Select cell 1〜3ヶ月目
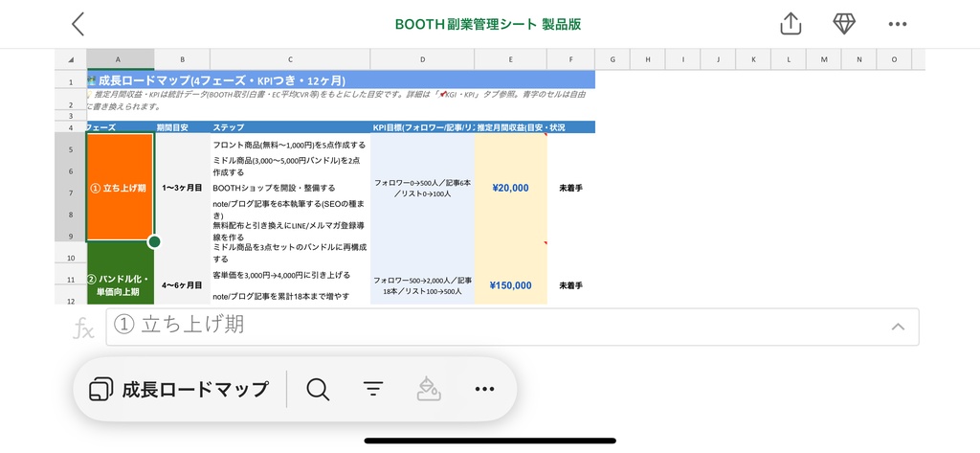 click(182, 187)
